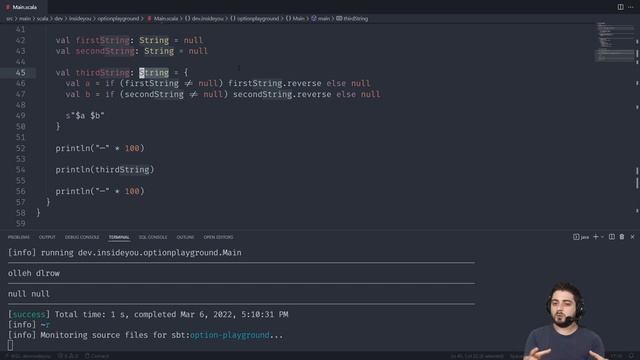Click 'scala' breadcrumb segment
This screenshot has width=640, height=360.
pyautogui.click(x=42, y=18)
